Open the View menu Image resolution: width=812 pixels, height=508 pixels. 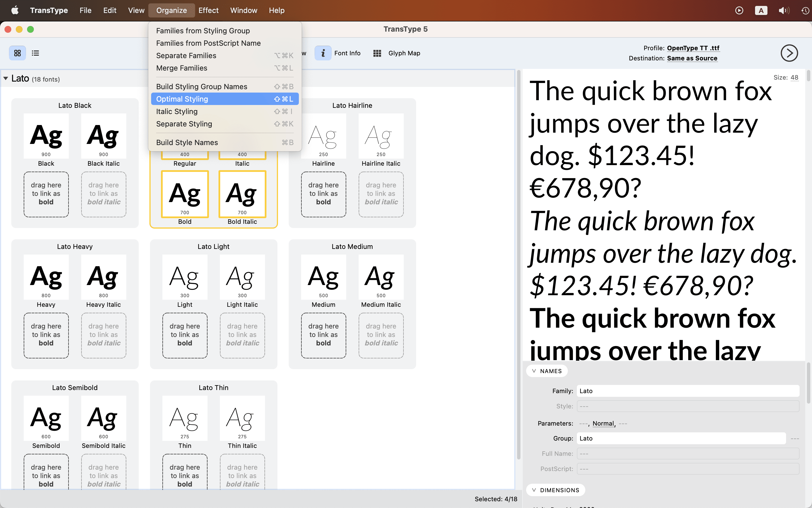[136, 10]
